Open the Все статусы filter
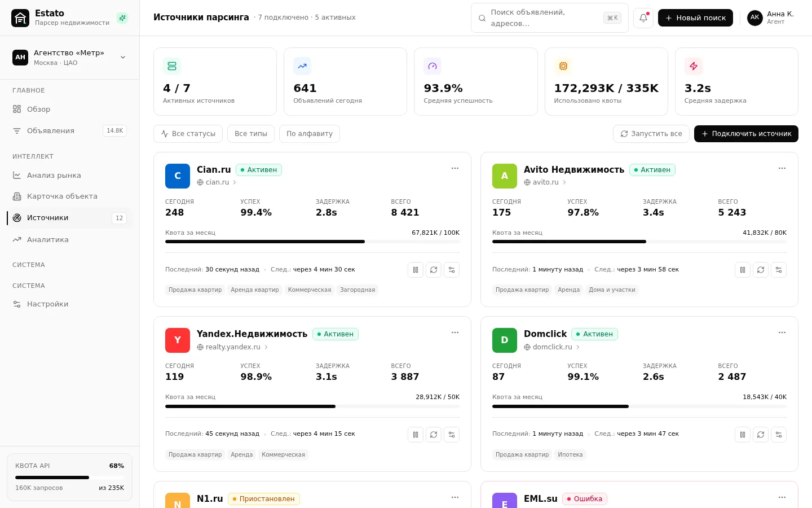Viewport: 812px width, 508px height. [x=188, y=134]
